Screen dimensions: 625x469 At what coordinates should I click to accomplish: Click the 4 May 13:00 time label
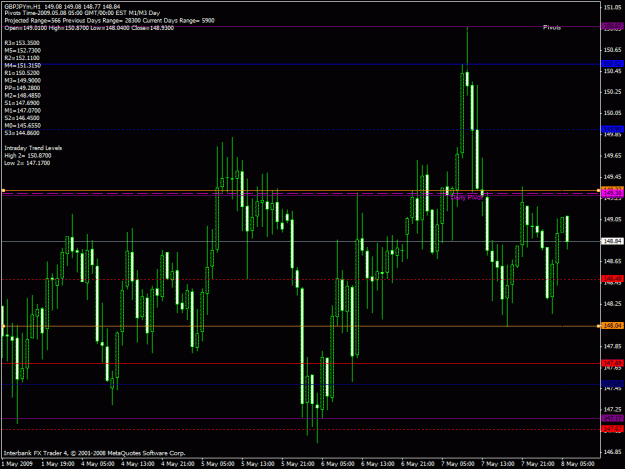pos(138,464)
